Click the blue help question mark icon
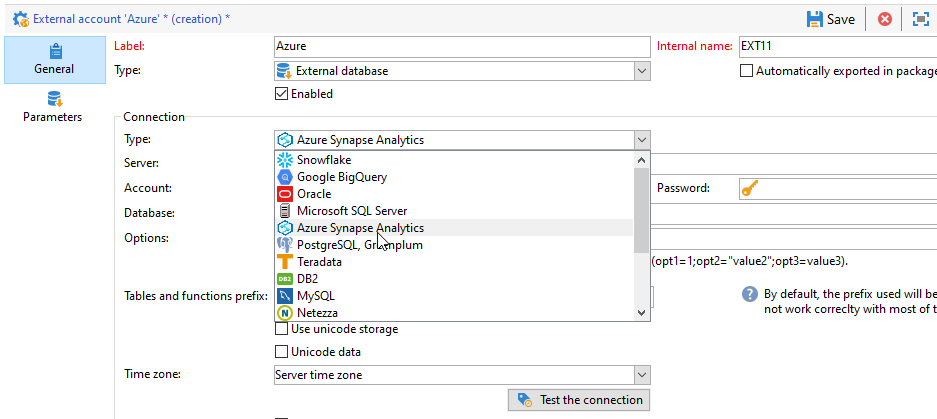 tap(749, 294)
